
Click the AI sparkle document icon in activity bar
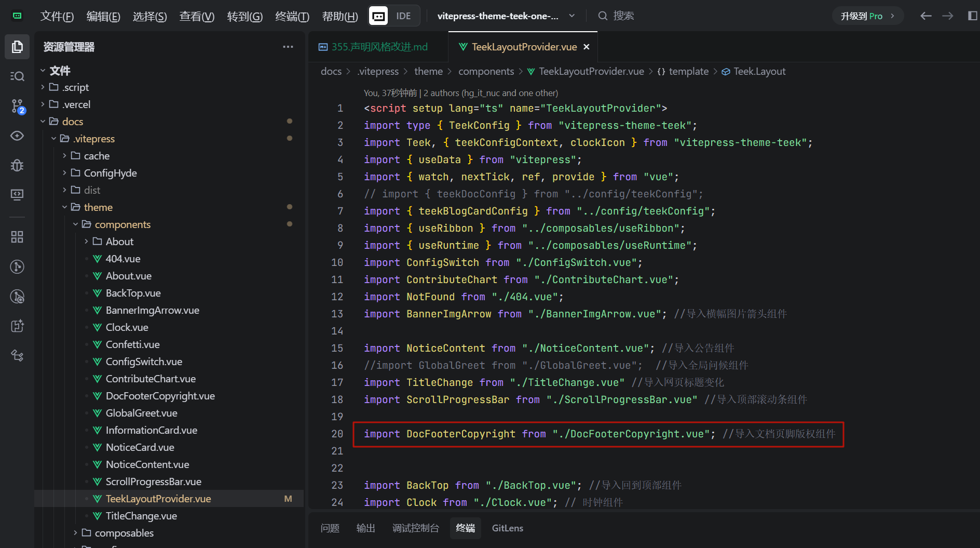click(x=17, y=326)
